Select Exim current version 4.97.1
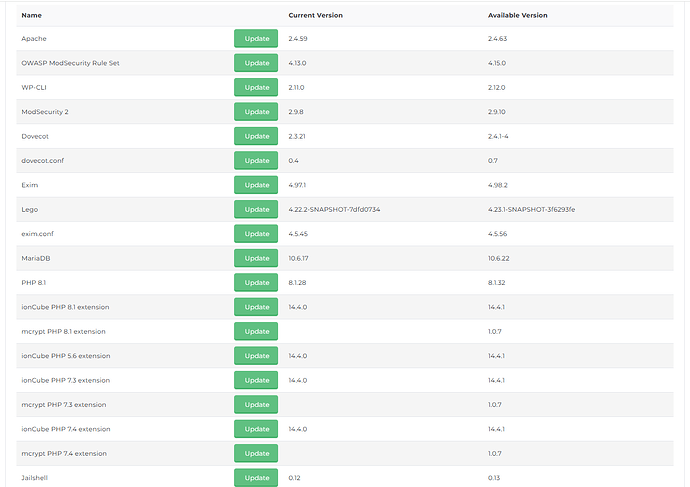Viewport: 690px width, 487px height. click(x=297, y=185)
